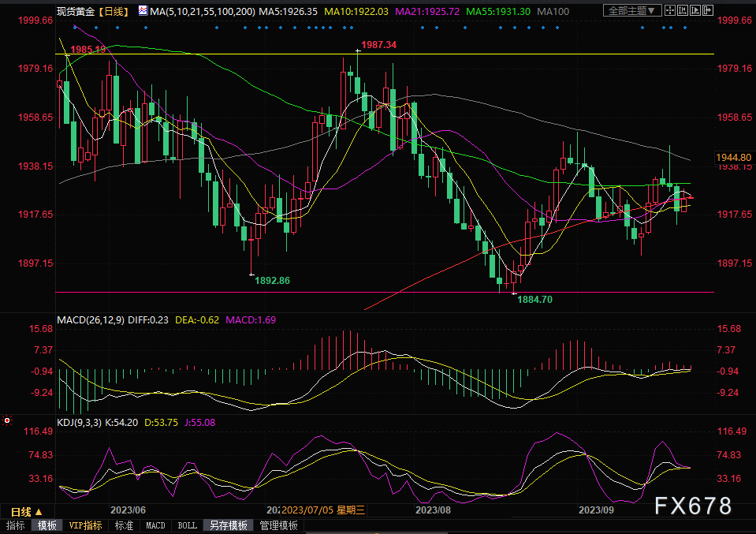Click the first icon right of 全部主题
Screen dimensions: 756x534
click(x=669, y=11)
